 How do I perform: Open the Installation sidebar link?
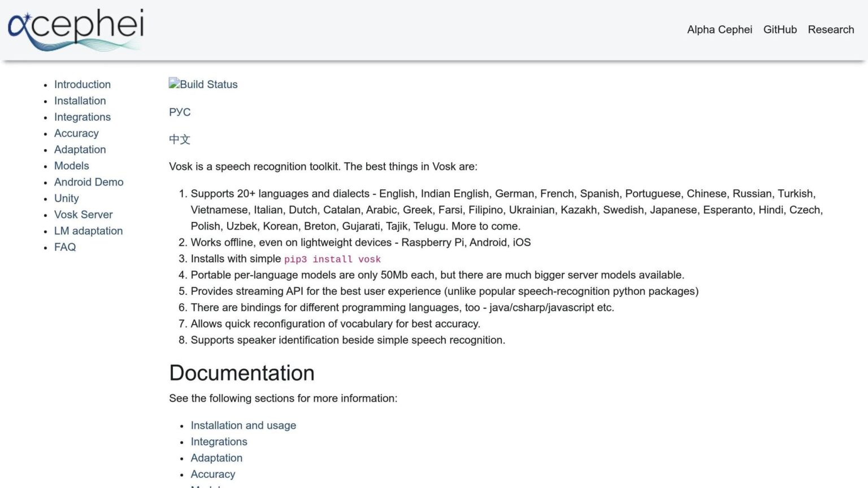tap(80, 101)
